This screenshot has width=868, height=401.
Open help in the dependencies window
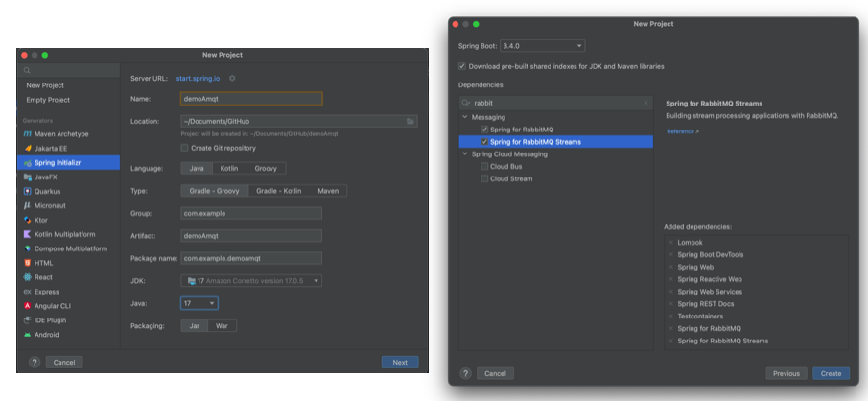tap(465, 373)
